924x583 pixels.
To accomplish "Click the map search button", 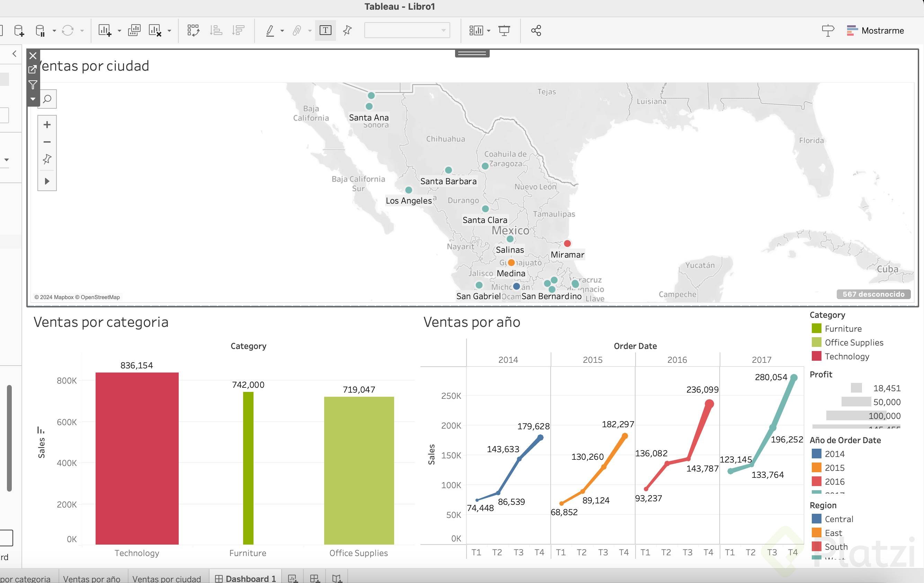I will tap(47, 99).
